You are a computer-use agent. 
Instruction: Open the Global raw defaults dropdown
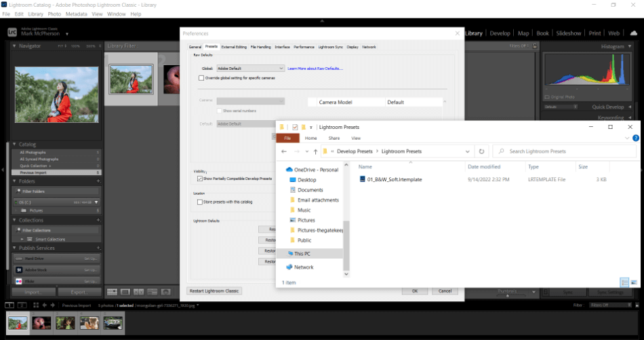[x=250, y=69]
